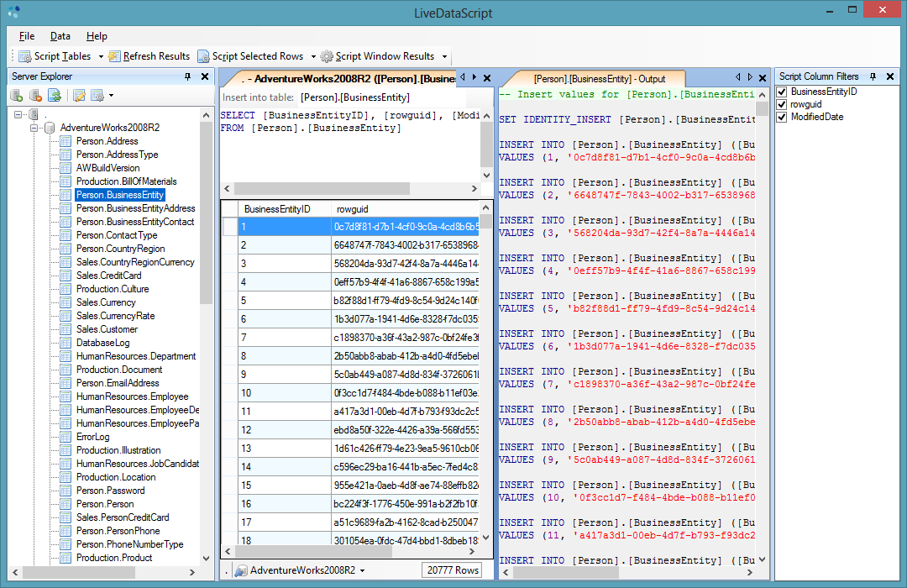907x588 pixels.
Task: Click the down arrow on the Server Explorer tree scrollbar
Action: (207, 559)
